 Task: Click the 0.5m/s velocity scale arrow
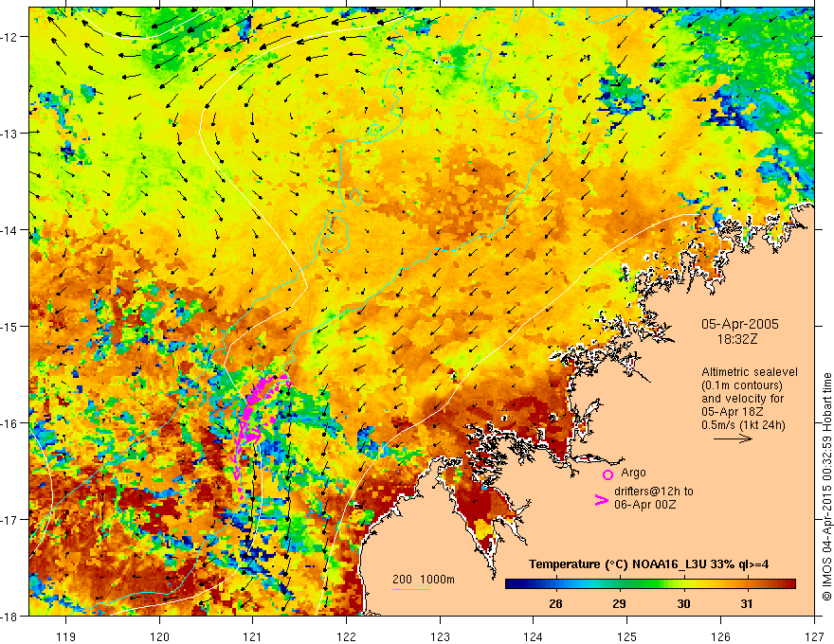coord(733,438)
